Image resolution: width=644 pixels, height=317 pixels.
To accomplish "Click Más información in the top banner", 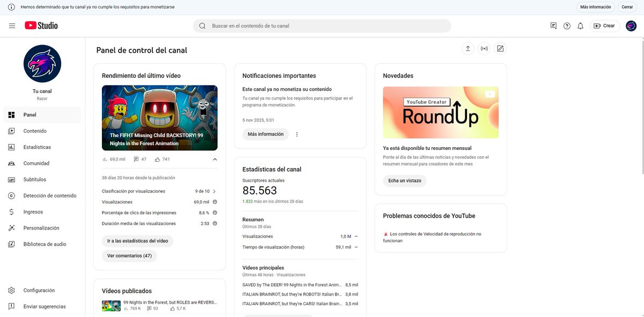I will [596, 7].
